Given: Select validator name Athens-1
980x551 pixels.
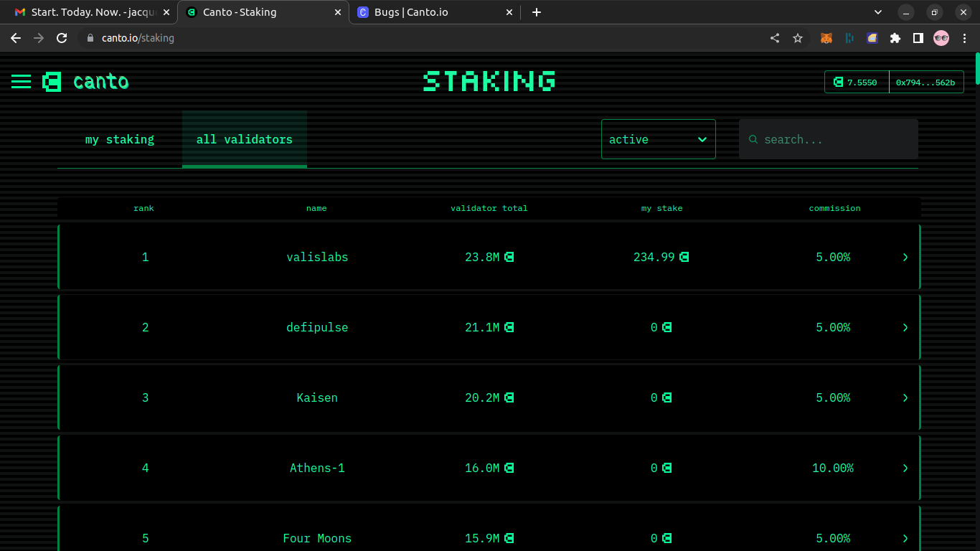Looking at the screenshot, I should point(317,468).
